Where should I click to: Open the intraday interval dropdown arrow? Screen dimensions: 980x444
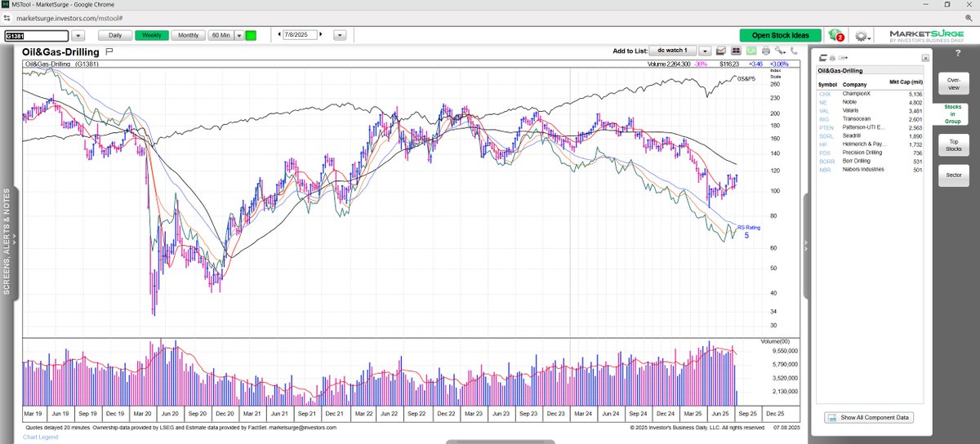pyautogui.click(x=238, y=35)
